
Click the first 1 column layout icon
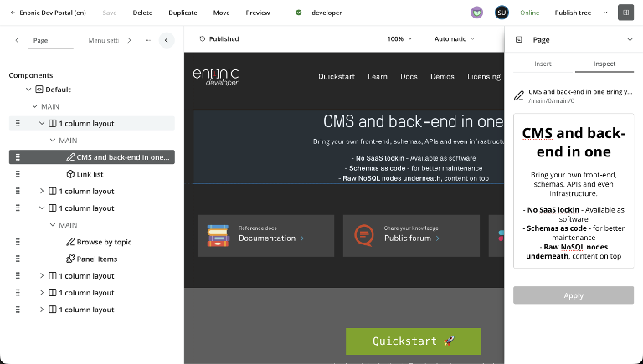tap(53, 123)
